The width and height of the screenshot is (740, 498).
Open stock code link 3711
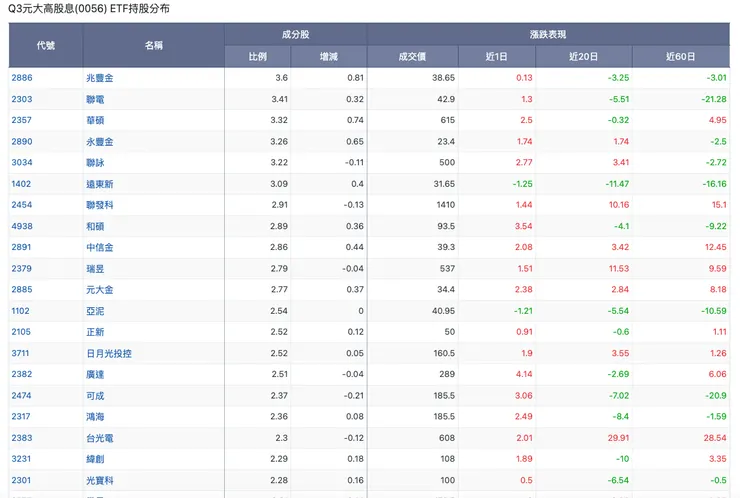coord(20,353)
